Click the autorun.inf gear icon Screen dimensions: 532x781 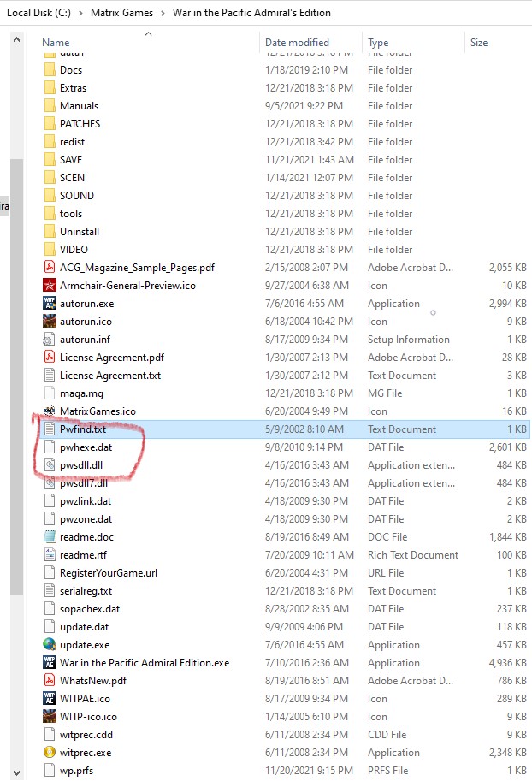pyautogui.click(x=50, y=340)
